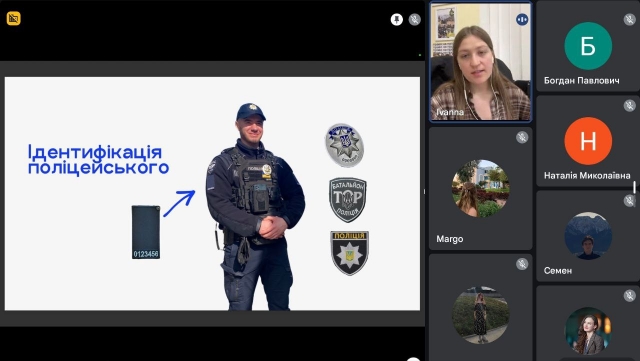Image resolution: width=640 pixels, height=361 pixels.
Task: Click the participant list scrollbar handle
Action: 634,187
